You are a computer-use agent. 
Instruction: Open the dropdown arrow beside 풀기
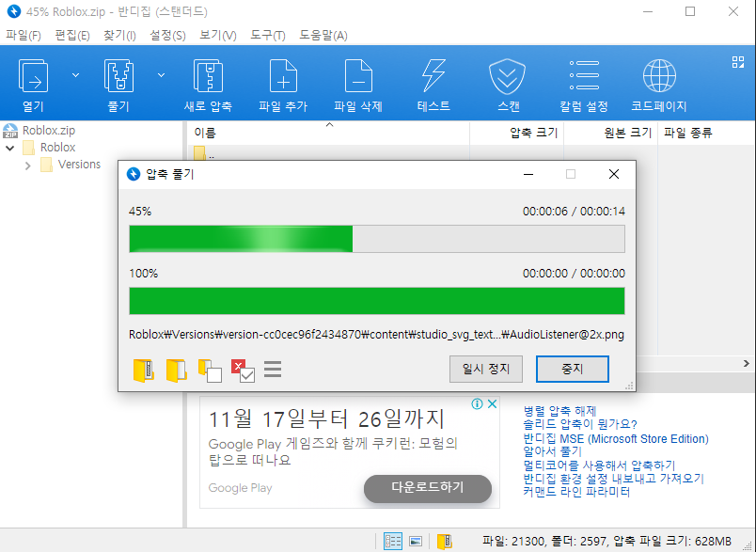(x=162, y=75)
